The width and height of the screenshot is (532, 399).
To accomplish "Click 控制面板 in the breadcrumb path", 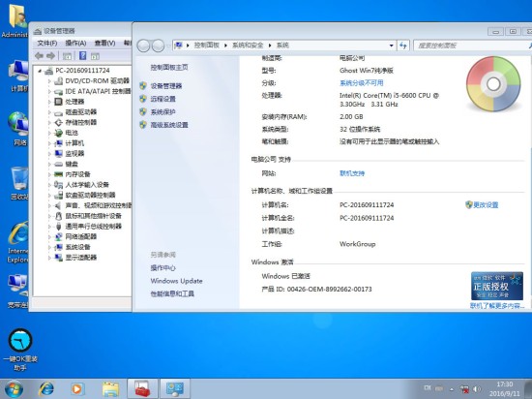I will pyautogui.click(x=207, y=46).
